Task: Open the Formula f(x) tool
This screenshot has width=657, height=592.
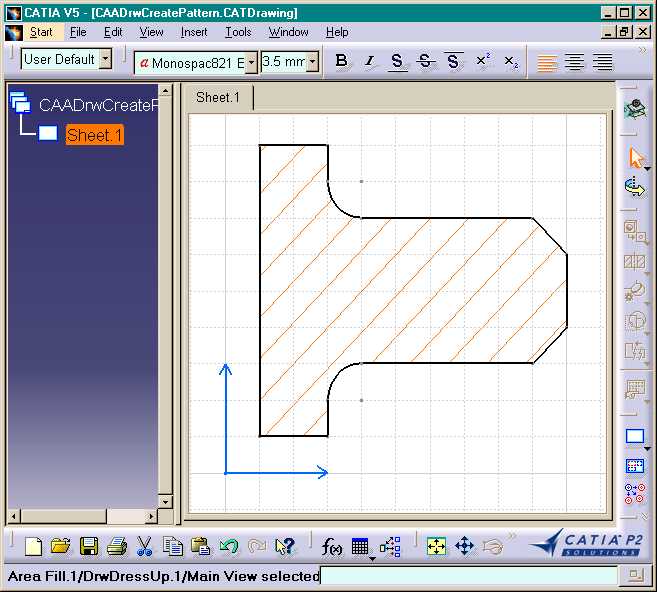Action: click(x=331, y=547)
